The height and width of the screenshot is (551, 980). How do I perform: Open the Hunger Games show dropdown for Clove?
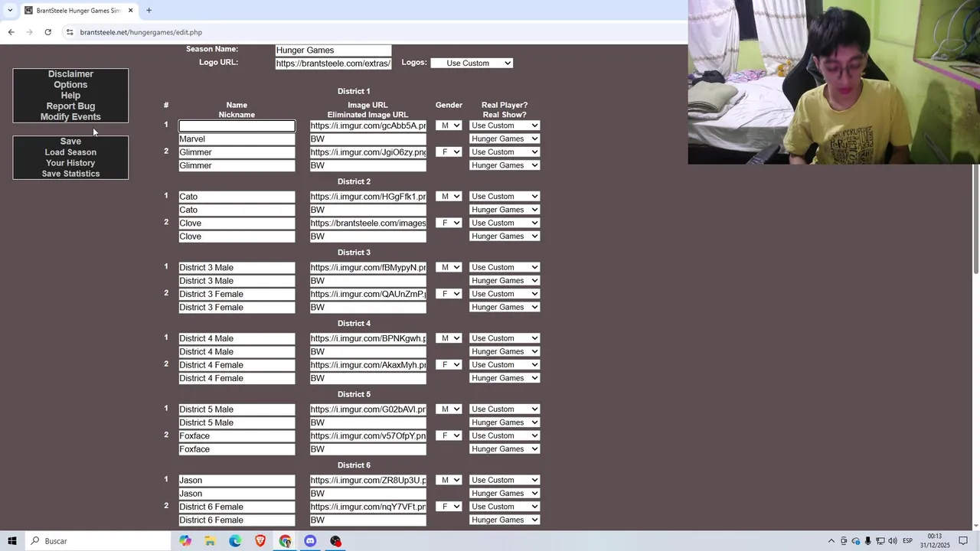(505, 236)
